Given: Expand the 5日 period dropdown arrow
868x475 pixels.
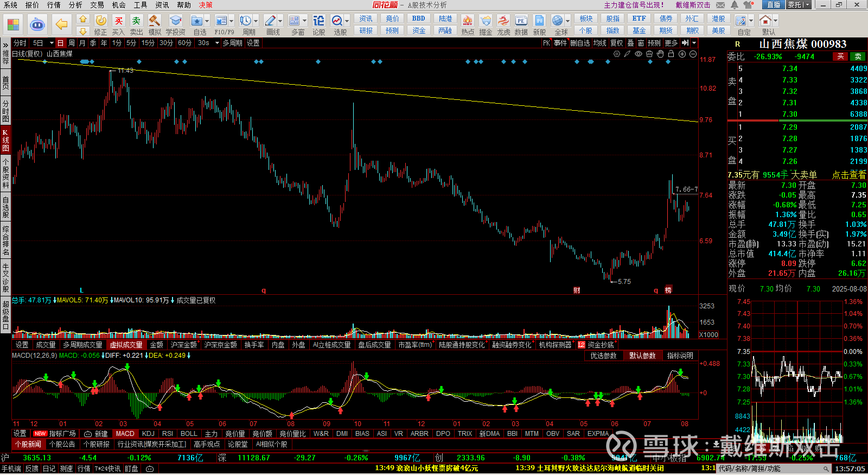Looking at the screenshot, I should point(52,43).
